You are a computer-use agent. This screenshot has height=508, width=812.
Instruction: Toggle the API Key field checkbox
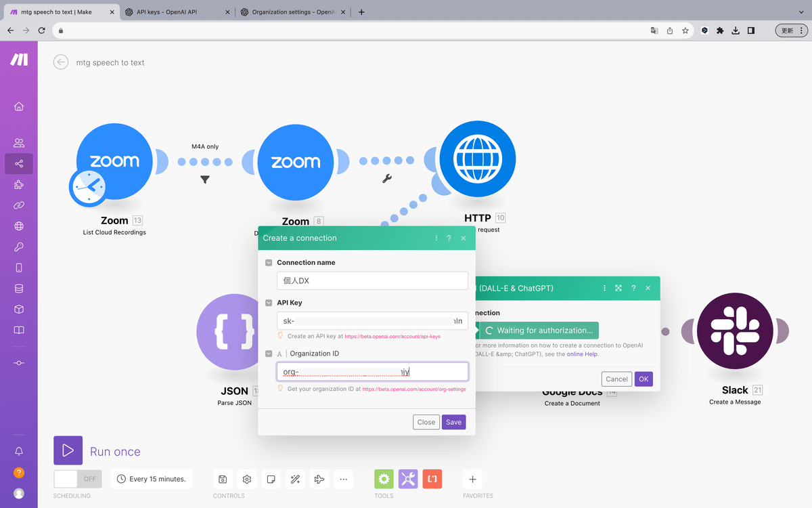[x=269, y=303]
